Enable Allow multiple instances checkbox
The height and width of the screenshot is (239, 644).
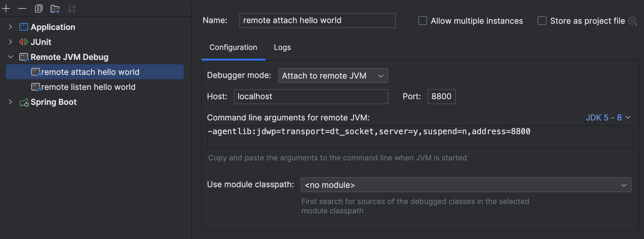[423, 21]
